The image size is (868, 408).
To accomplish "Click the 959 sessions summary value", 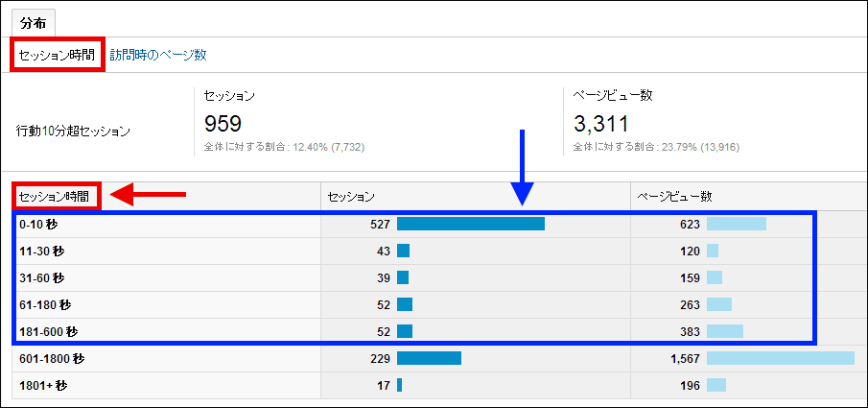I will pos(223,123).
